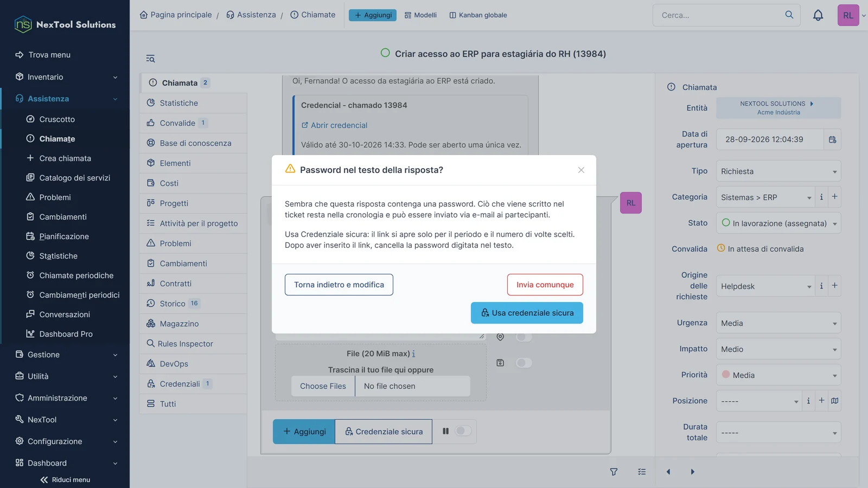
Task: Open the Abrir credencial link
Action: [x=334, y=125]
